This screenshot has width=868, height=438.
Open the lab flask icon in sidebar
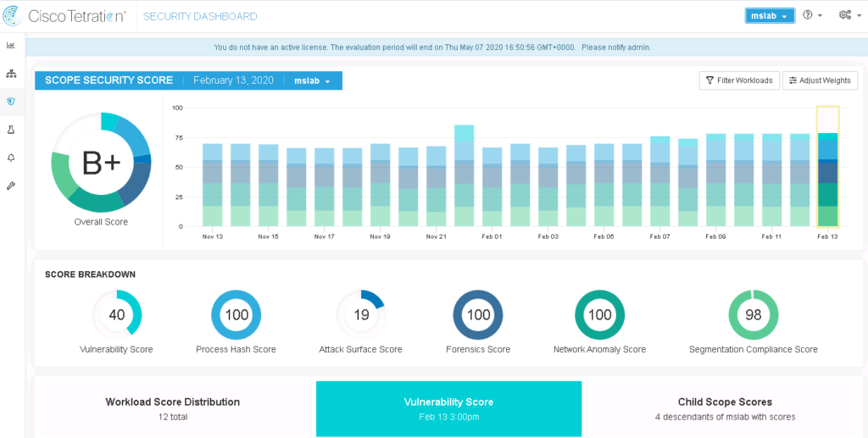click(11, 130)
